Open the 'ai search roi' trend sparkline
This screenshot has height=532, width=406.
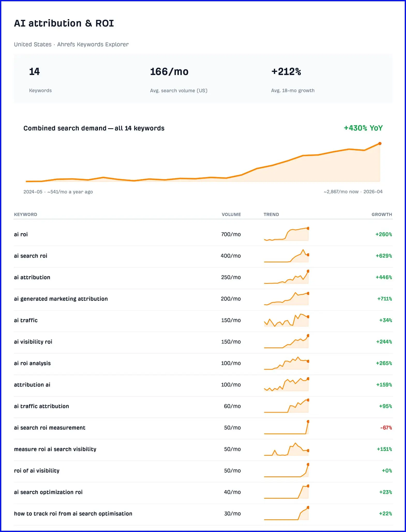[286, 256]
